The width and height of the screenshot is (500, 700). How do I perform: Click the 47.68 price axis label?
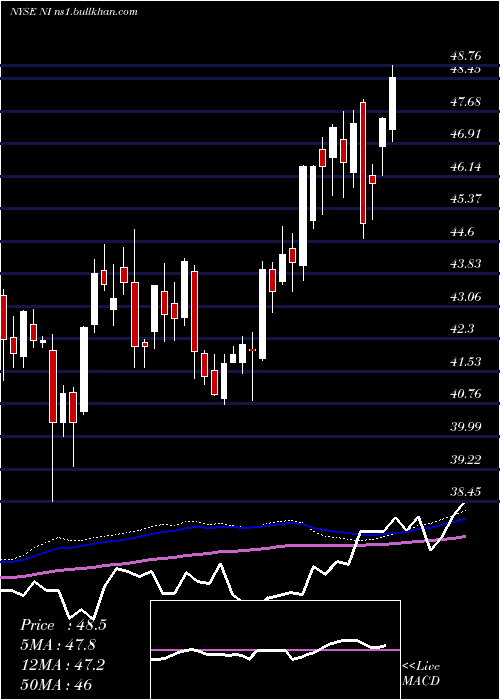[466, 102]
